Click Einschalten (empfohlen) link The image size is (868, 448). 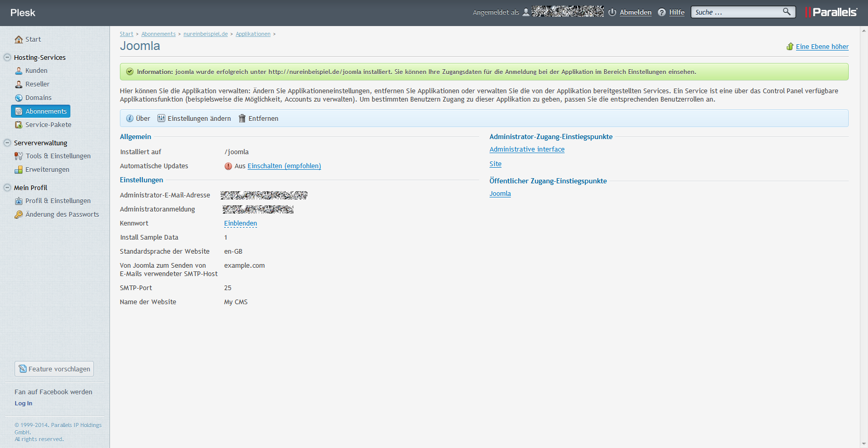(284, 166)
